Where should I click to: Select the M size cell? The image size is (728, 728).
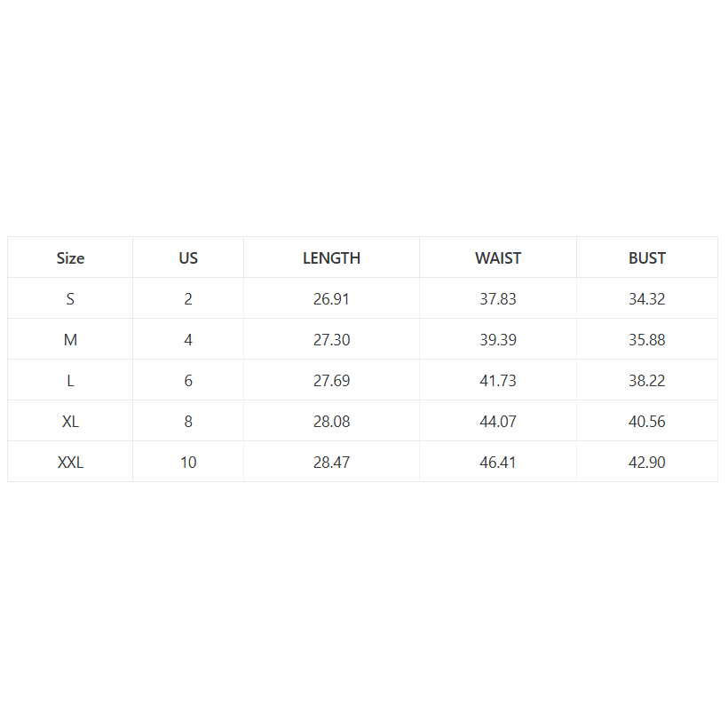70,339
